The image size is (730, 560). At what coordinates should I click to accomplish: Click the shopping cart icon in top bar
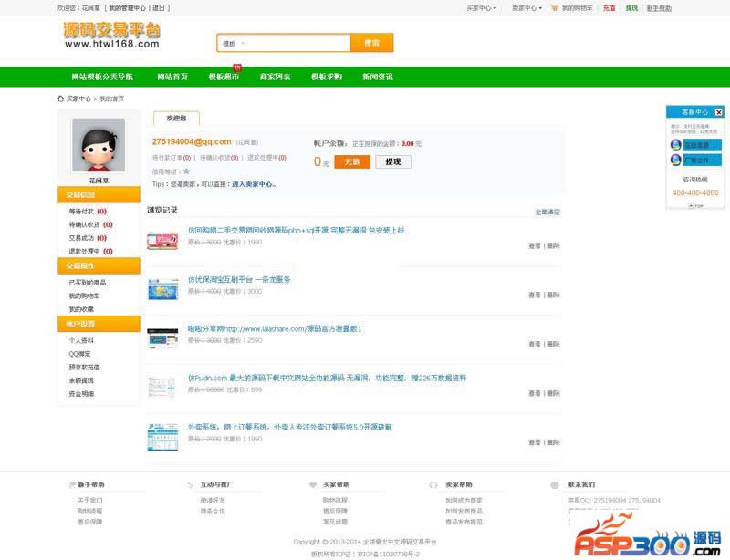[554, 8]
